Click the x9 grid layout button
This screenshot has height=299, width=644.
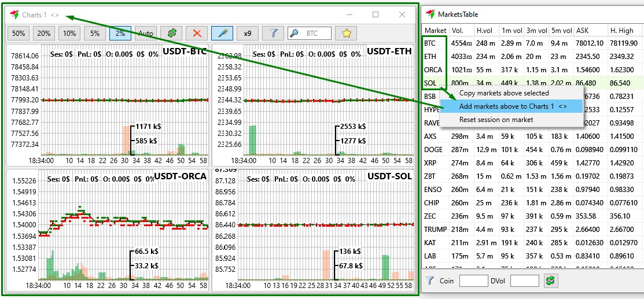(248, 34)
